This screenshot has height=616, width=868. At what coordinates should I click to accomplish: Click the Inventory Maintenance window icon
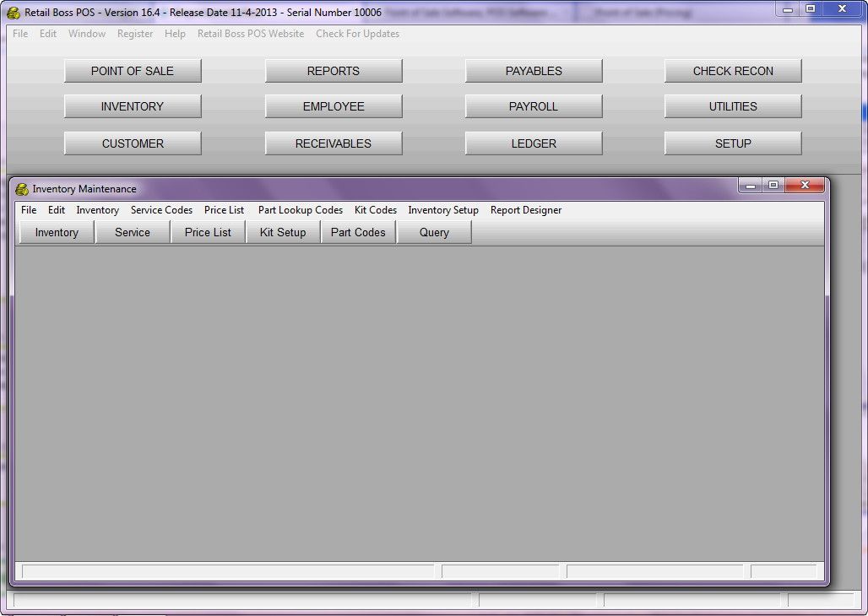pyautogui.click(x=22, y=189)
